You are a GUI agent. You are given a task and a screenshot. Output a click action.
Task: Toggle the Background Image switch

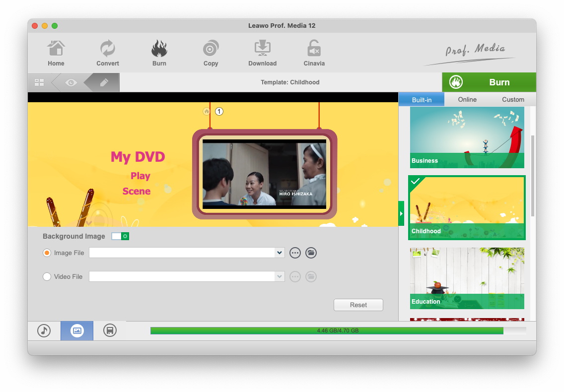tap(120, 236)
